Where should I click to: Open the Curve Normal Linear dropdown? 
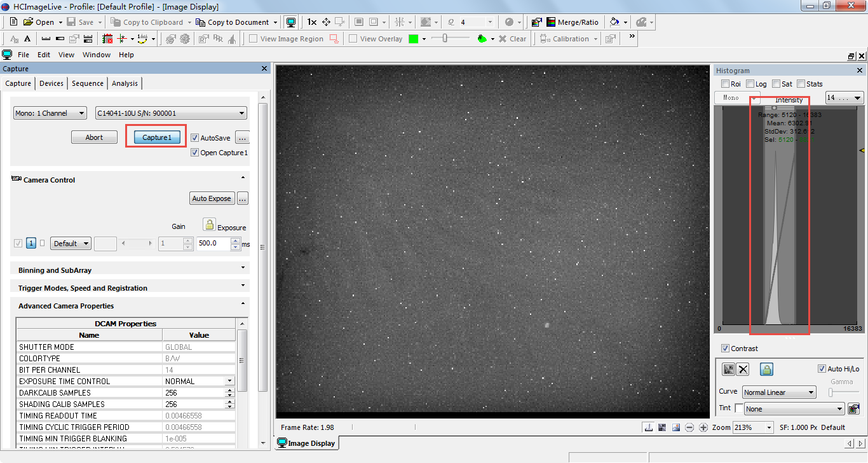click(x=778, y=392)
